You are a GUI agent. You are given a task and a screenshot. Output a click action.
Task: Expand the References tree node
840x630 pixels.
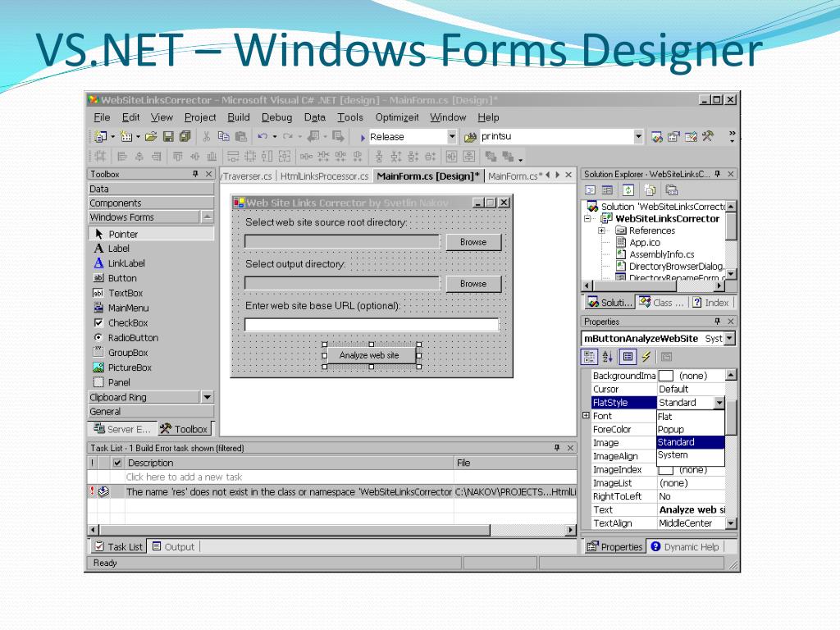601,231
